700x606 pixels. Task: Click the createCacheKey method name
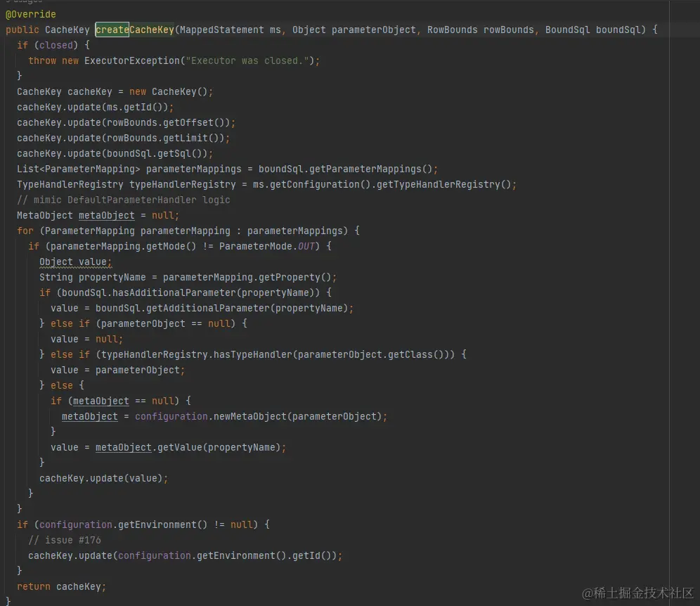[134, 30]
